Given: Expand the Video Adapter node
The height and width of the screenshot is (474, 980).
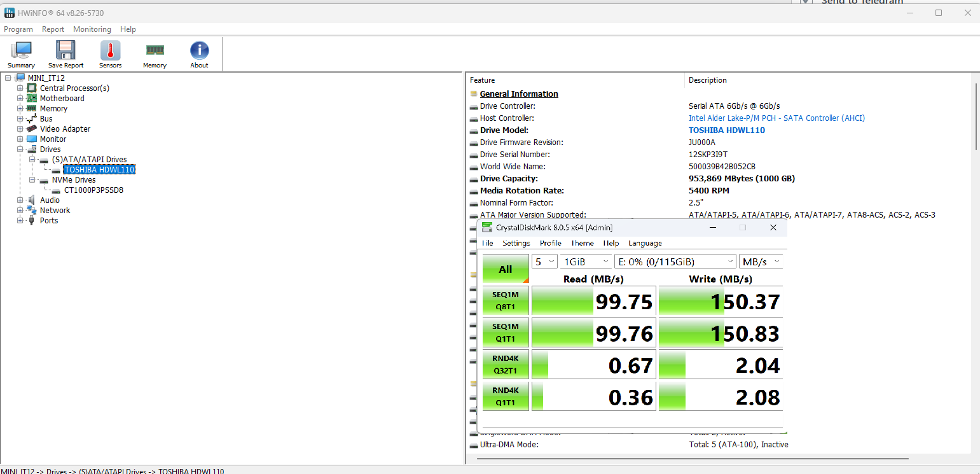Looking at the screenshot, I should [20, 129].
